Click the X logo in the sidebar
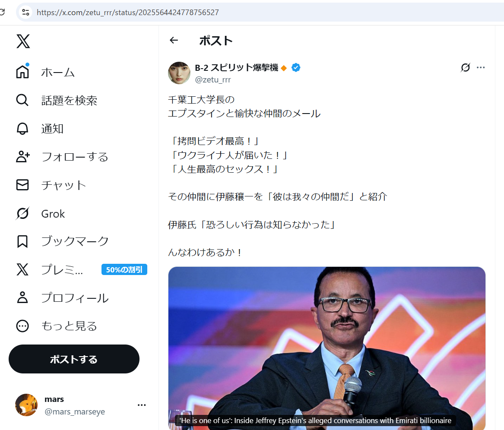504x430 pixels. [23, 41]
